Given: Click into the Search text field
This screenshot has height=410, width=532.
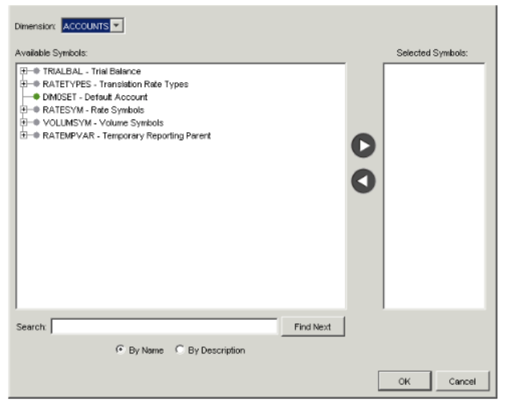Looking at the screenshot, I should (164, 327).
